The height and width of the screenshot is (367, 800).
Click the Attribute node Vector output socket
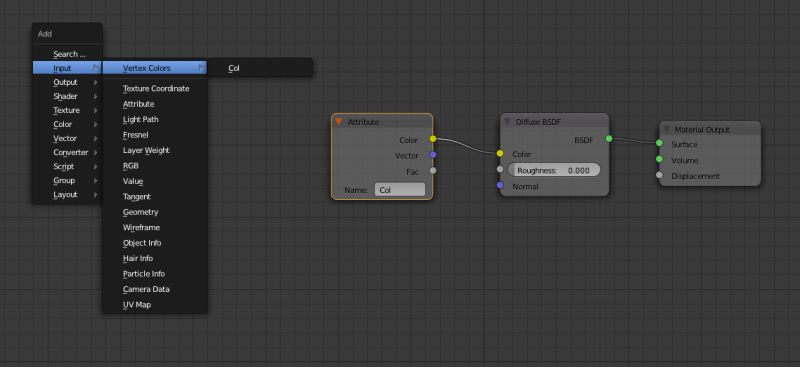point(433,155)
